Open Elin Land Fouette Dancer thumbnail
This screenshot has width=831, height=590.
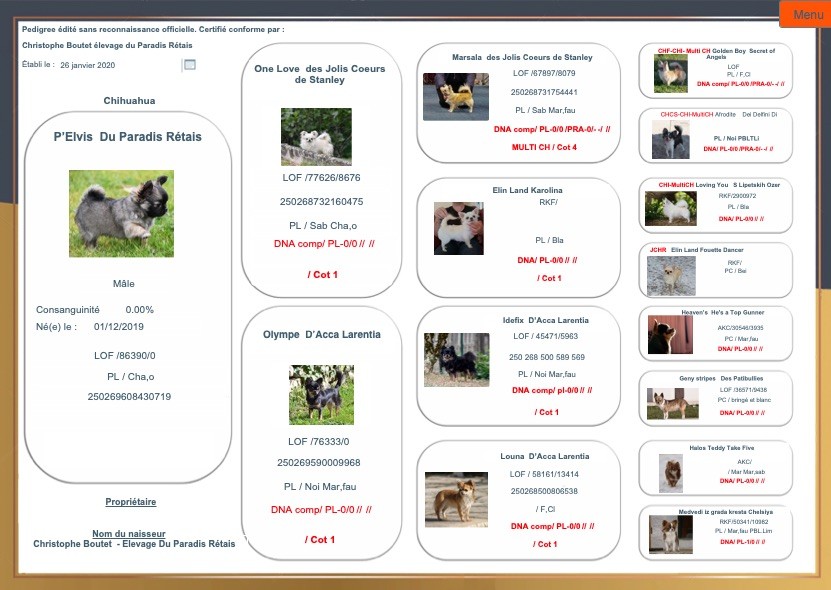(670, 275)
